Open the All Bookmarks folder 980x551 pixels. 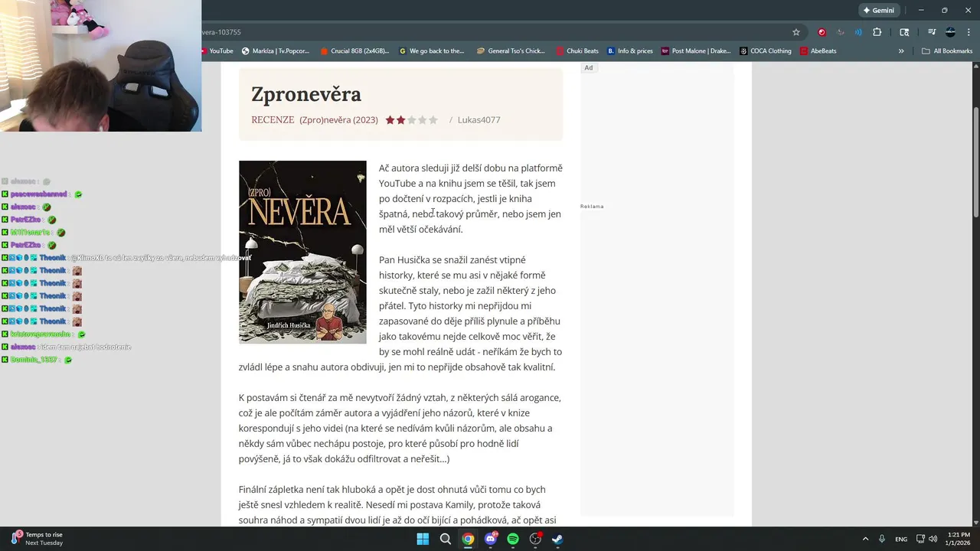pos(947,51)
